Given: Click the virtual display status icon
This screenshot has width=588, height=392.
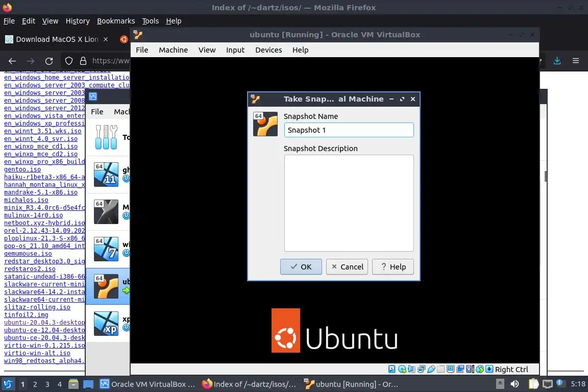Looking at the screenshot, I should point(451,369).
